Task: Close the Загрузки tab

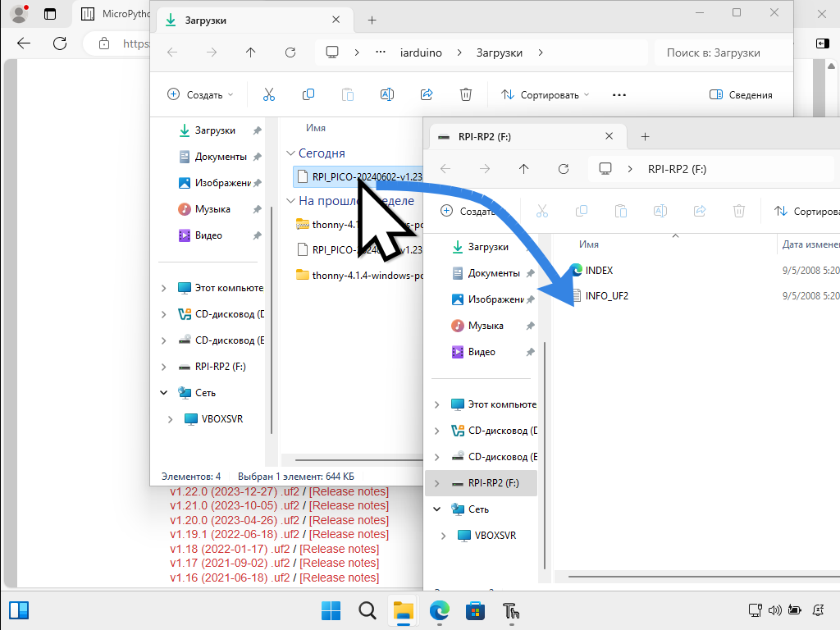Action: [336, 20]
